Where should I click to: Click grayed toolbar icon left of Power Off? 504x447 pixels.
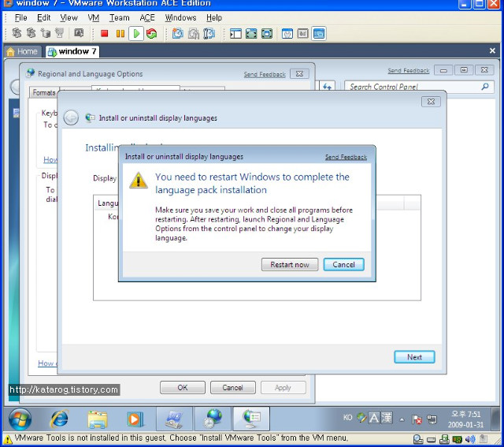coord(79,33)
